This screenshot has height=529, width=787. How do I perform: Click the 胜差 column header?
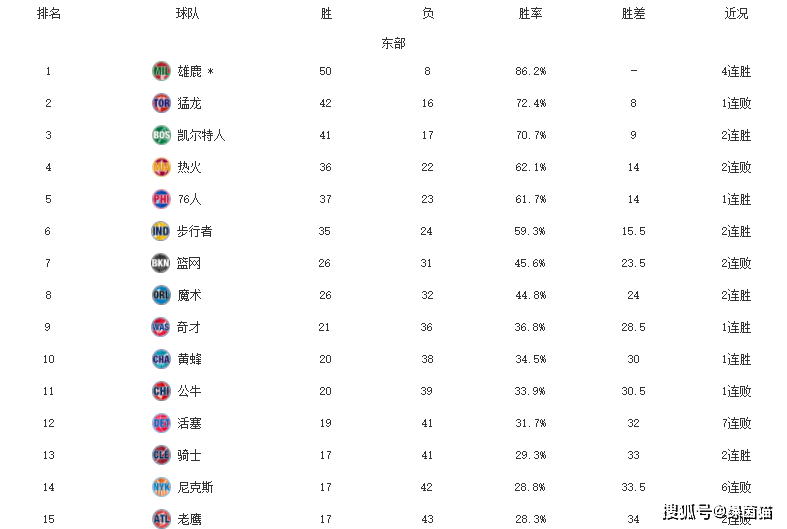tap(633, 14)
